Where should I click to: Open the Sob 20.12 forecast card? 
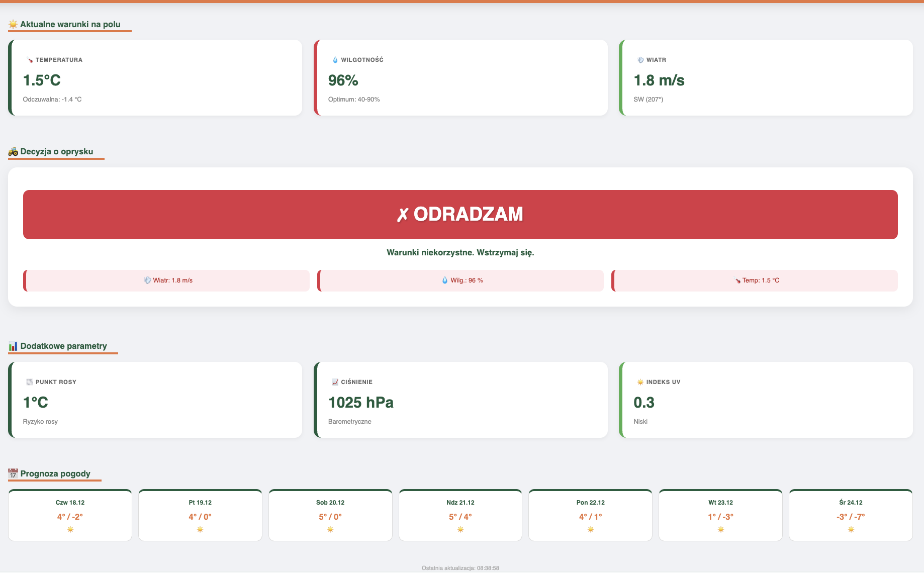pos(330,515)
